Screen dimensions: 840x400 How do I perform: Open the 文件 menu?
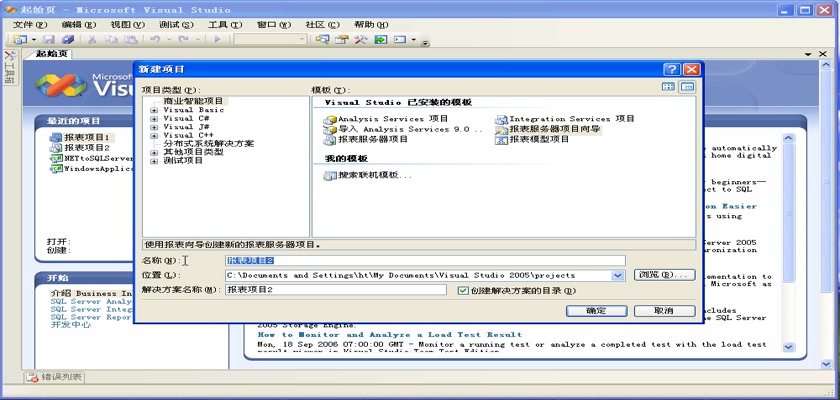[30, 25]
